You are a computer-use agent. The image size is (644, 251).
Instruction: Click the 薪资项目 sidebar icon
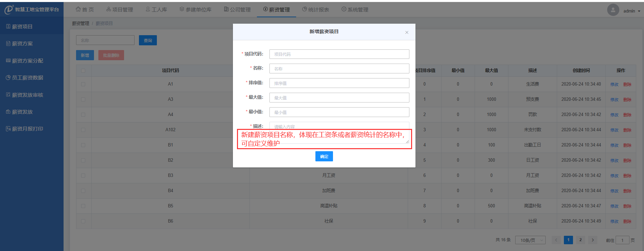pyautogui.click(x=8, y=26)
